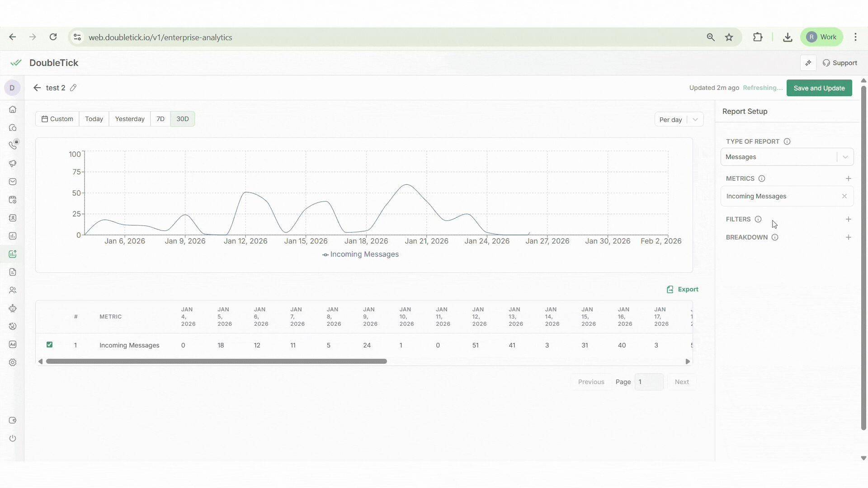The height and width of the screenshot is (488, 868).
Task: Uncheck the Incoming Messages row checkbox
Action: click(x=50, y=345)
